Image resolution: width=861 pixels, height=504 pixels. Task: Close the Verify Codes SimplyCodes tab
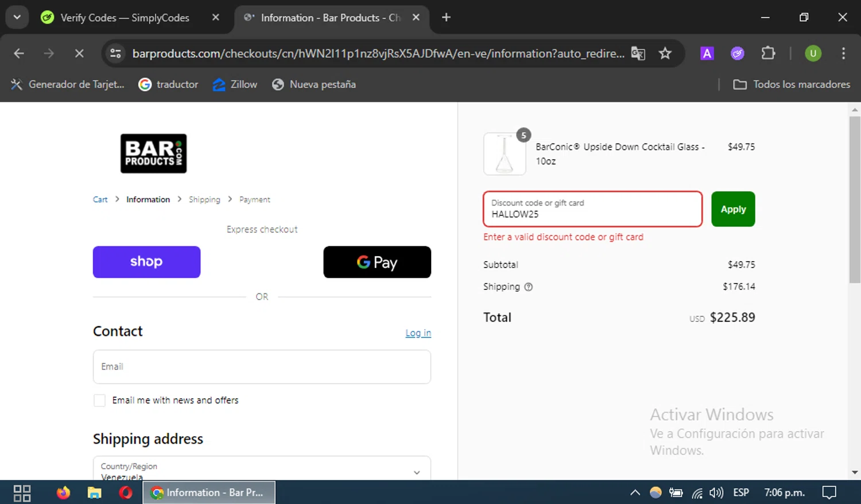coord(216,17)
